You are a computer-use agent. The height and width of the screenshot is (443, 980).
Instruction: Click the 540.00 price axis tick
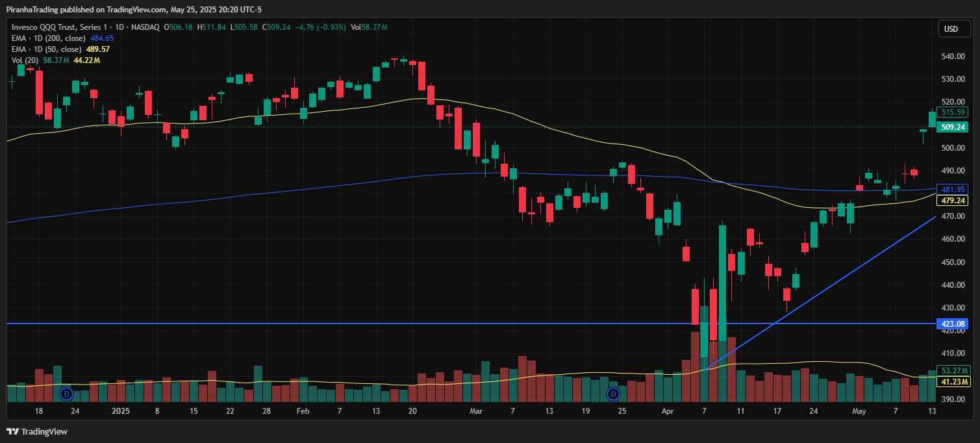tap(953, 57)
